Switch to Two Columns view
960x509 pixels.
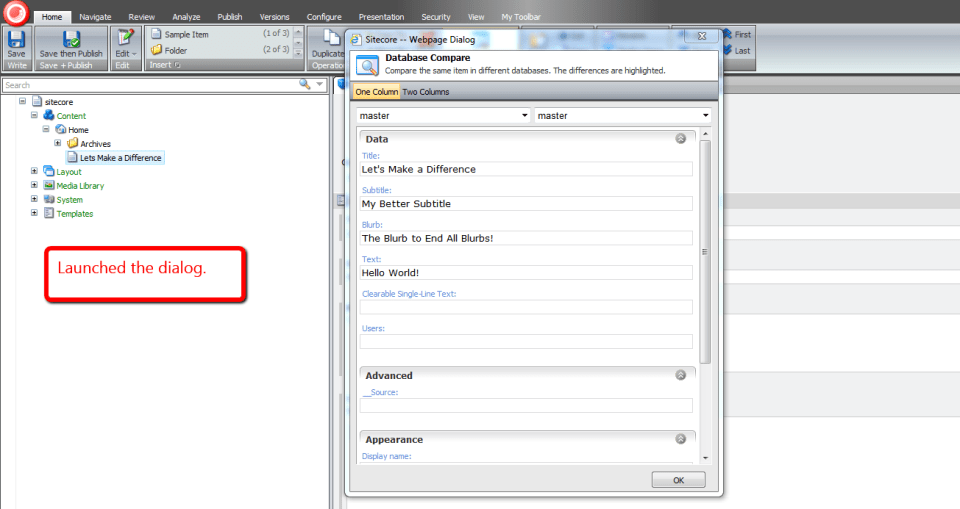(426, 92)
